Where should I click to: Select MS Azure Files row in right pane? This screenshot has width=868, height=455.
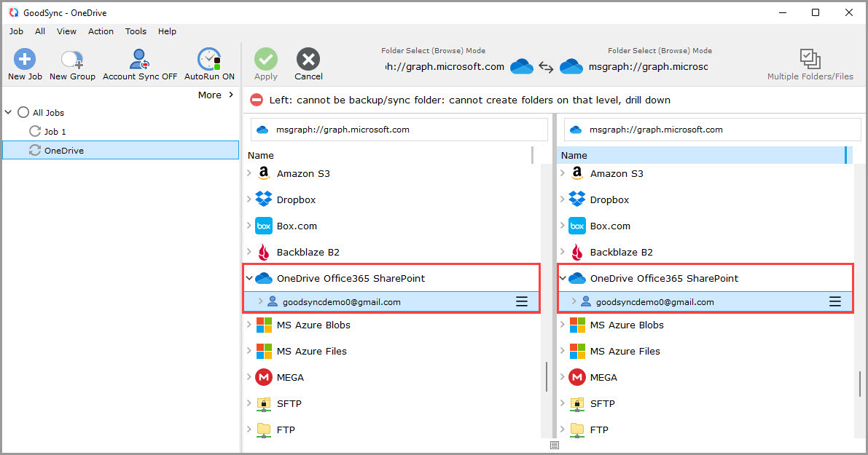point(705,351)
